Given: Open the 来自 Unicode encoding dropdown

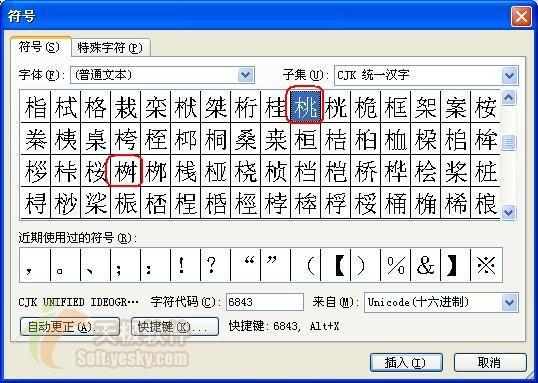Looking at the screenshot, I should click(441, 302).
